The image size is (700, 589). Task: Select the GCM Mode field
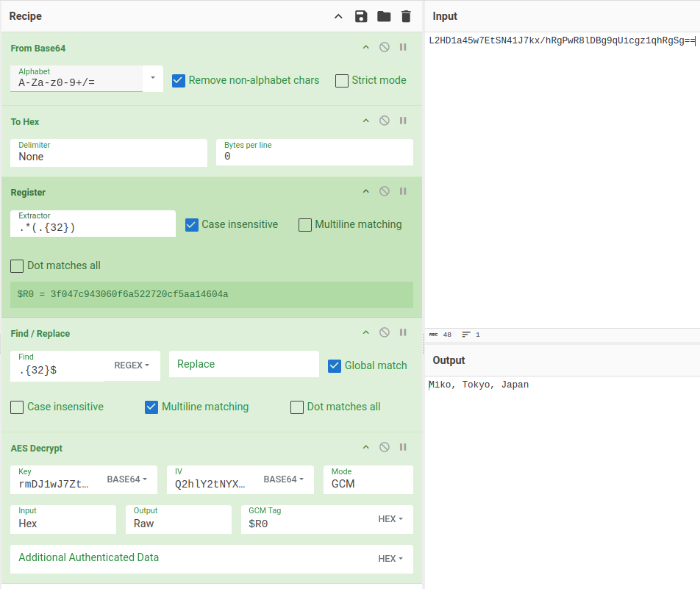click(368, 484)
